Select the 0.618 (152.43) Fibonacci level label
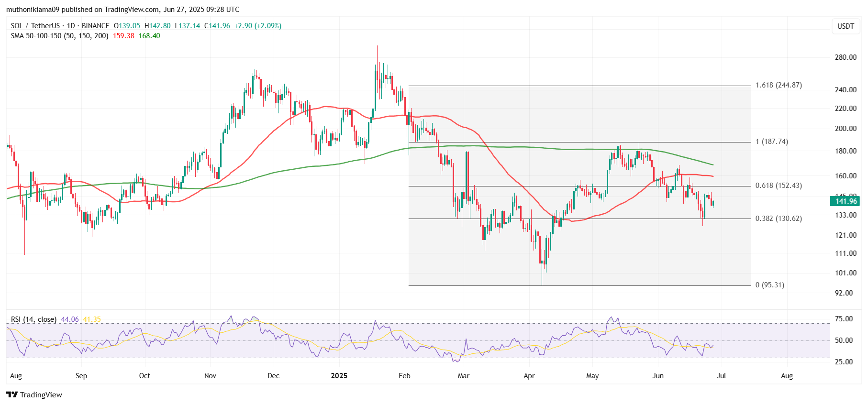This screenshot has height=405, width=868. (x=779, y=186)
